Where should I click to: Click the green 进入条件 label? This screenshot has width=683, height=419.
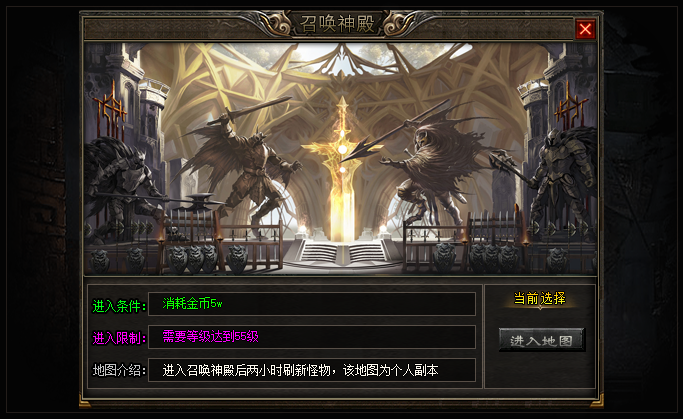(119, 306)
